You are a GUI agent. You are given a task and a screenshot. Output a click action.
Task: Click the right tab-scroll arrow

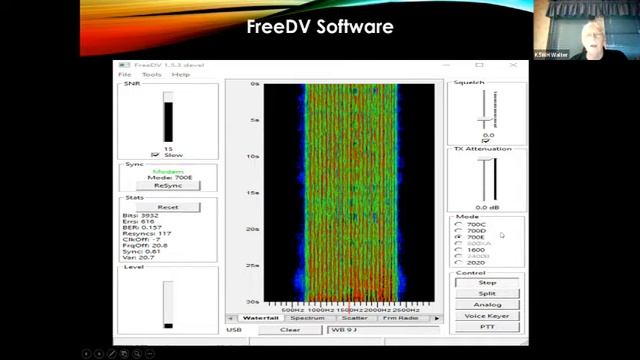437,318
